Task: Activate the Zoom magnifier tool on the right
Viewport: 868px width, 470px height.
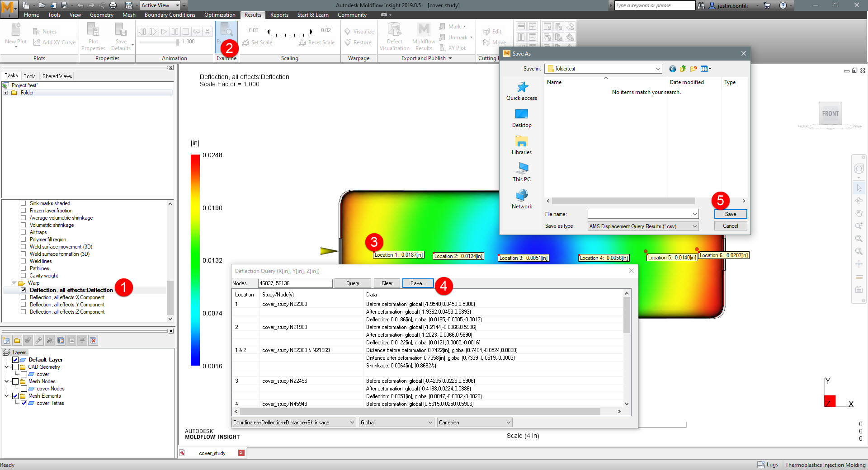Action: [x=859, y=226]
